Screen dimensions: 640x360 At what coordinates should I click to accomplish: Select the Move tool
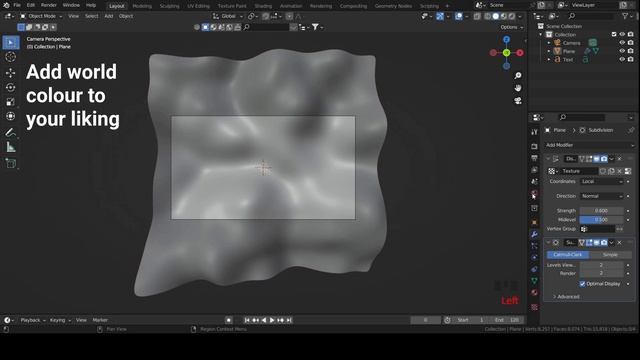[11, 73]
